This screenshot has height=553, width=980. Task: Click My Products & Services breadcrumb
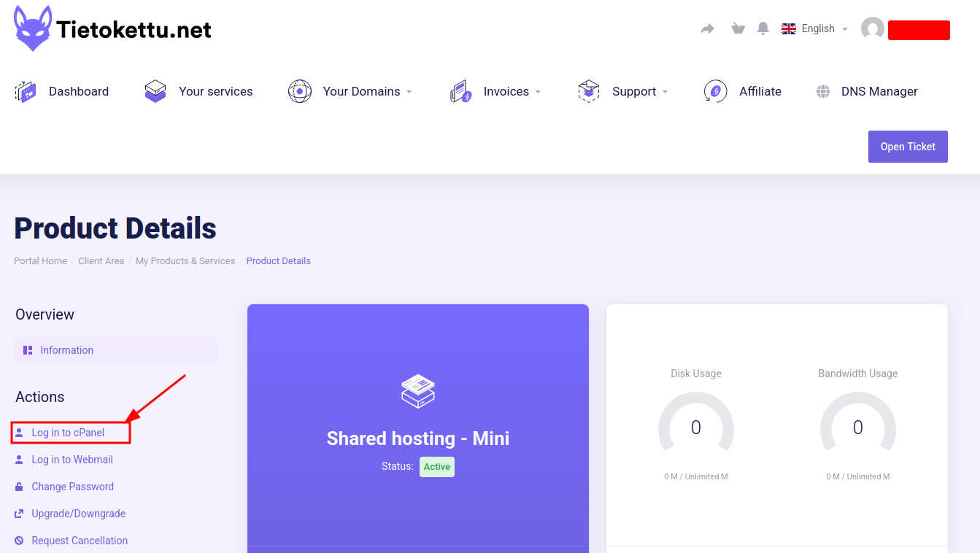point(185,260)
